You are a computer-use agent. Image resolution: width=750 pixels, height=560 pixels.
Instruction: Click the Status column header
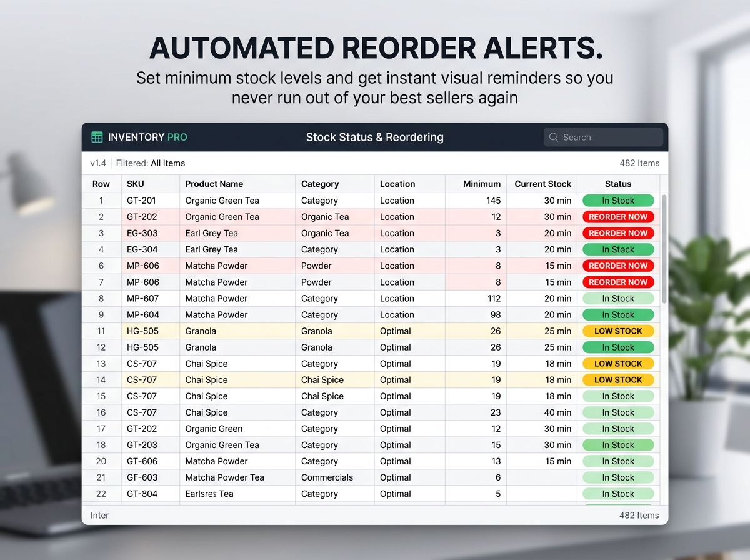(618, 184)
